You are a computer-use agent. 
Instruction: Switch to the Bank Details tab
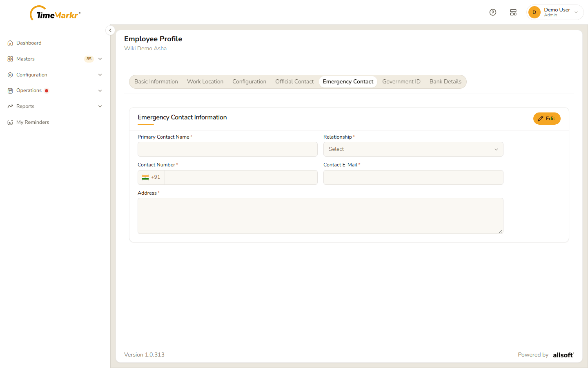pyautogui.click(x=445, y=82)
